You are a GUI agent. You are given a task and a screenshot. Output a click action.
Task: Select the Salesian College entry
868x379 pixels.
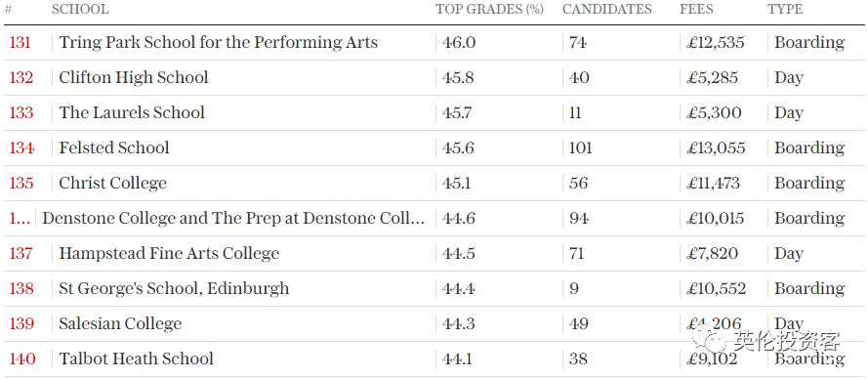434,323
